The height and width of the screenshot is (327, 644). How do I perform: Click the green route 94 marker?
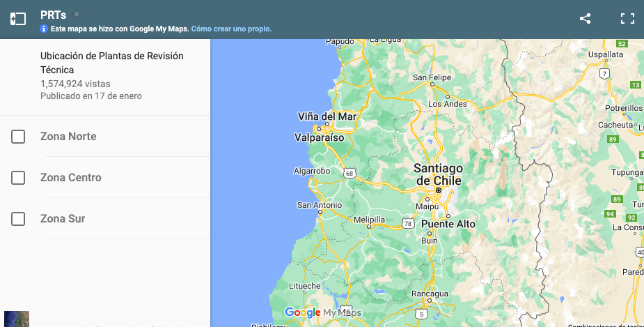610,214
